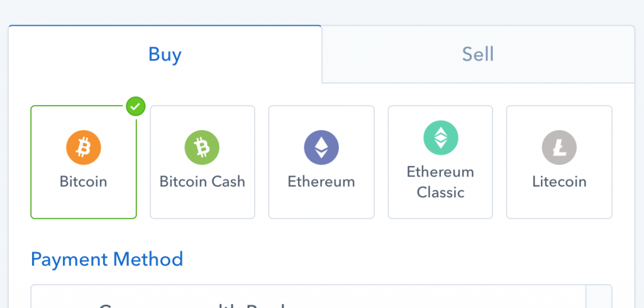644x308 pixels.
Task: Switch to the Sell tab
Action: 478,54
